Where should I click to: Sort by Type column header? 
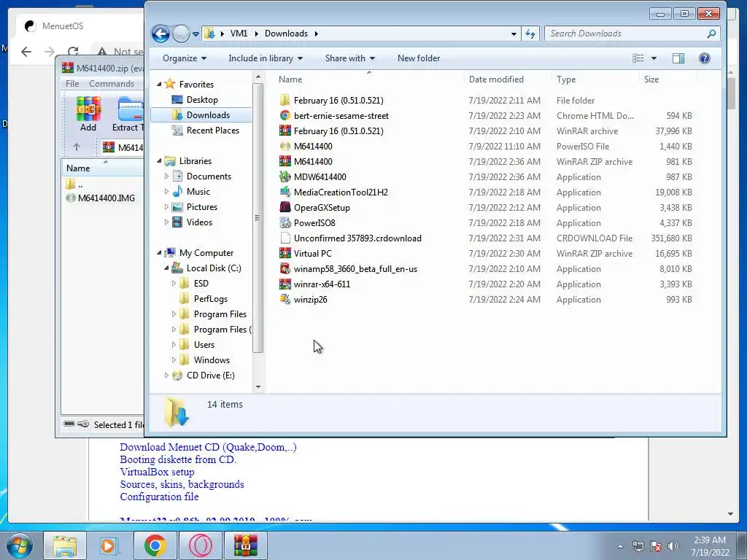coord(595,79)
